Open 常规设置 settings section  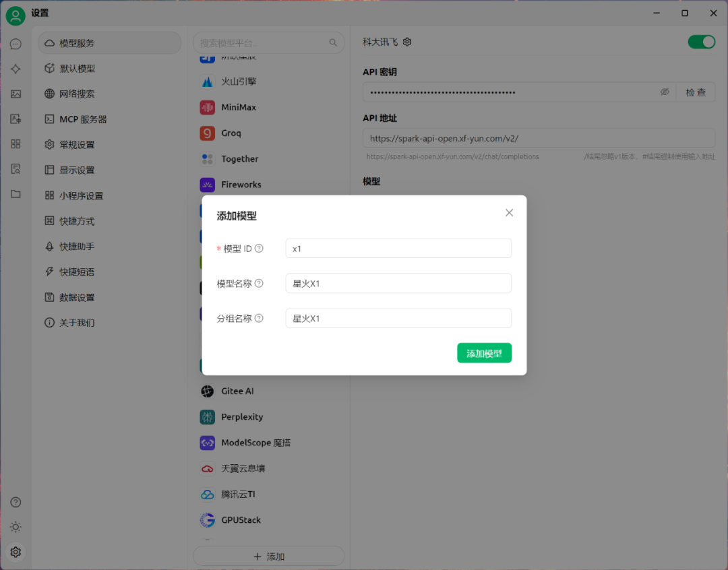coord(110,145)
